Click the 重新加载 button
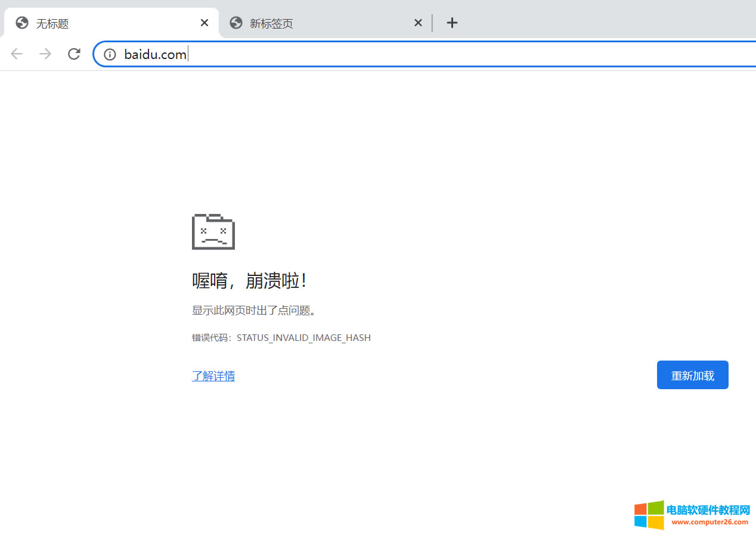The image size is (756, 534). point(692,375)
